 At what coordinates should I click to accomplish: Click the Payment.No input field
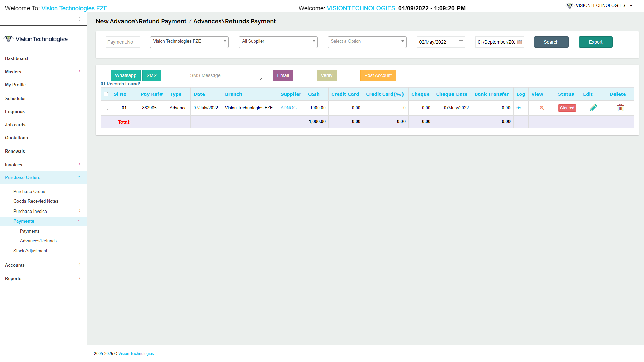click(122, 42)
